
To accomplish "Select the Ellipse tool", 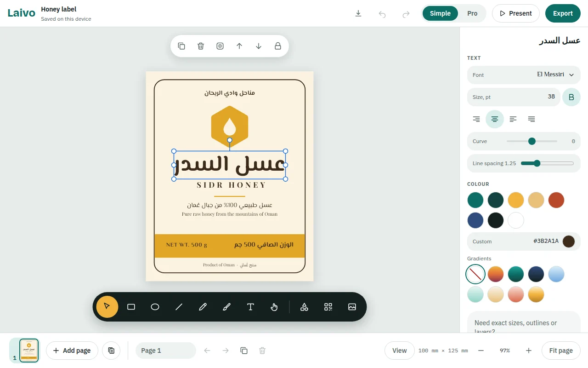I will click(x=155, y=307).
